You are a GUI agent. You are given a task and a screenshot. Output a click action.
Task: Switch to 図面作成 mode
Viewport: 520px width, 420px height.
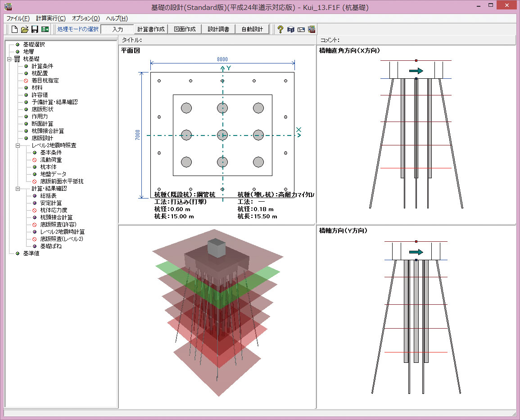pos(185,30)
